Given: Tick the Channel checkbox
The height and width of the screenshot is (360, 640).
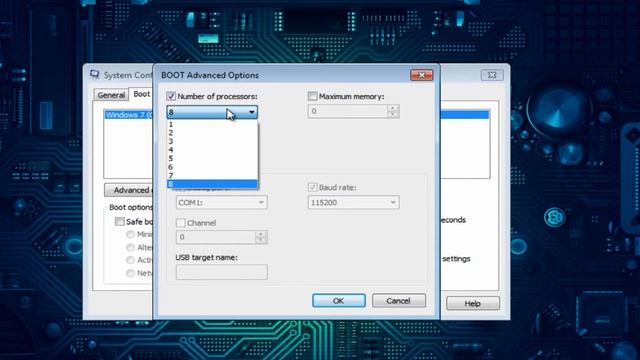Looking at the screenshot, I should click(x=181, y=223).
